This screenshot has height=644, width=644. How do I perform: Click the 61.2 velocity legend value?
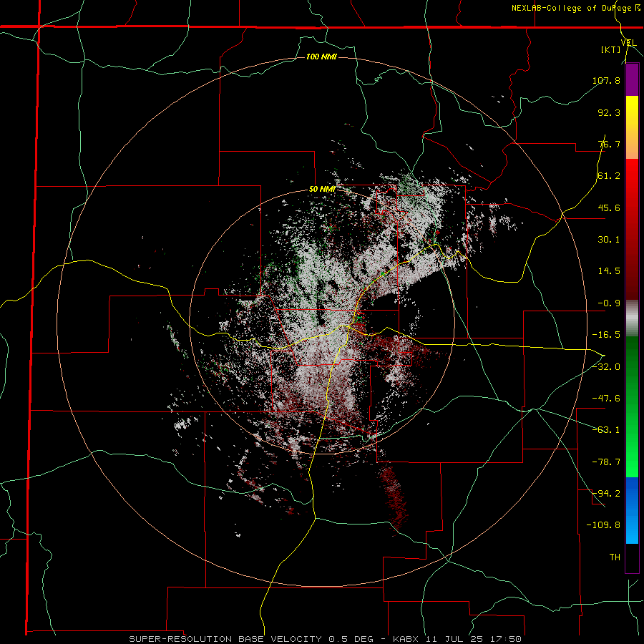click(609, 176)
